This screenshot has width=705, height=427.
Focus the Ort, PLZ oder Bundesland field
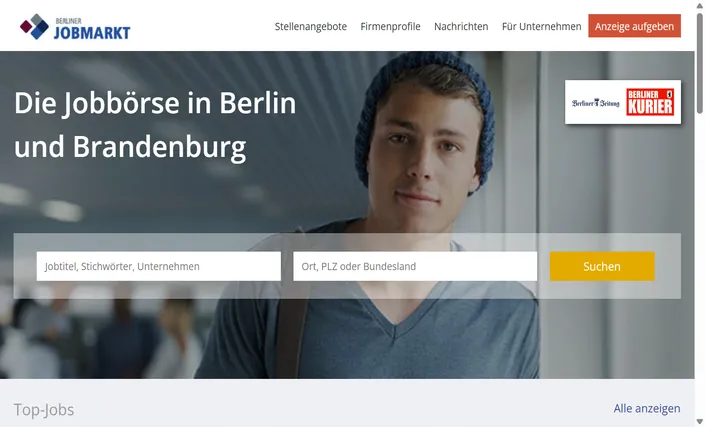pyautogui.click(x=415, y=266)
